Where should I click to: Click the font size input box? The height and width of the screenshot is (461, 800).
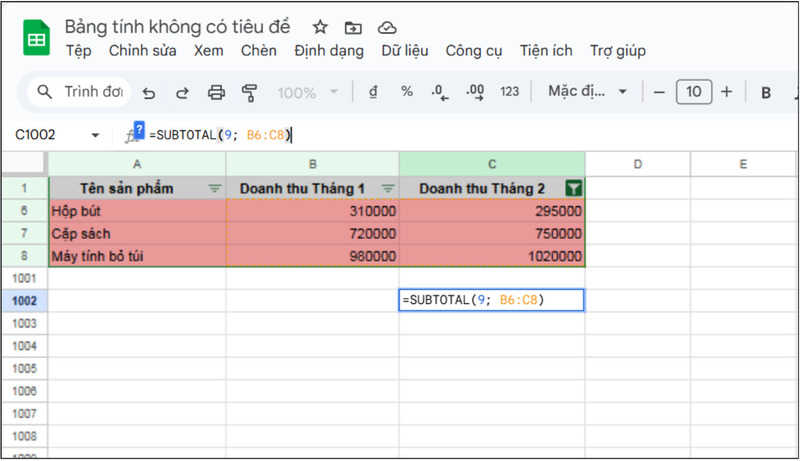pos(693,93)
